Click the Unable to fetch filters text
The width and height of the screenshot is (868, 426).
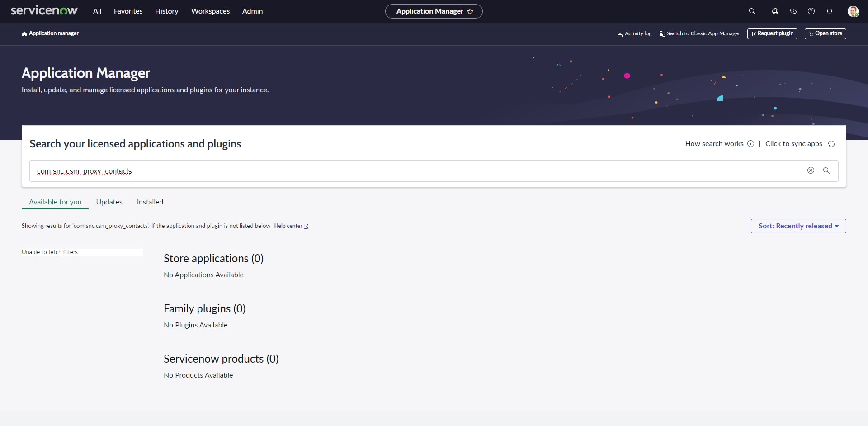click(50, 252)
